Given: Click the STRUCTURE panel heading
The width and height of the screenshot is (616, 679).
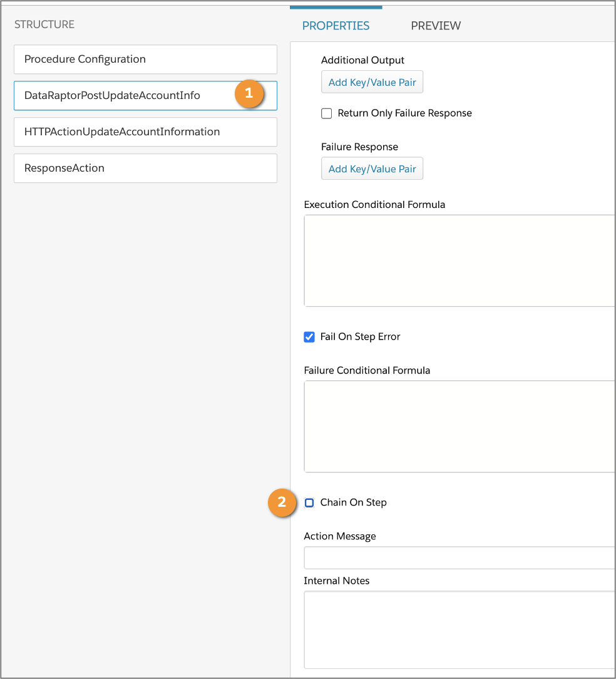Looking at the screenshot, I should click(x=44, y=24).
